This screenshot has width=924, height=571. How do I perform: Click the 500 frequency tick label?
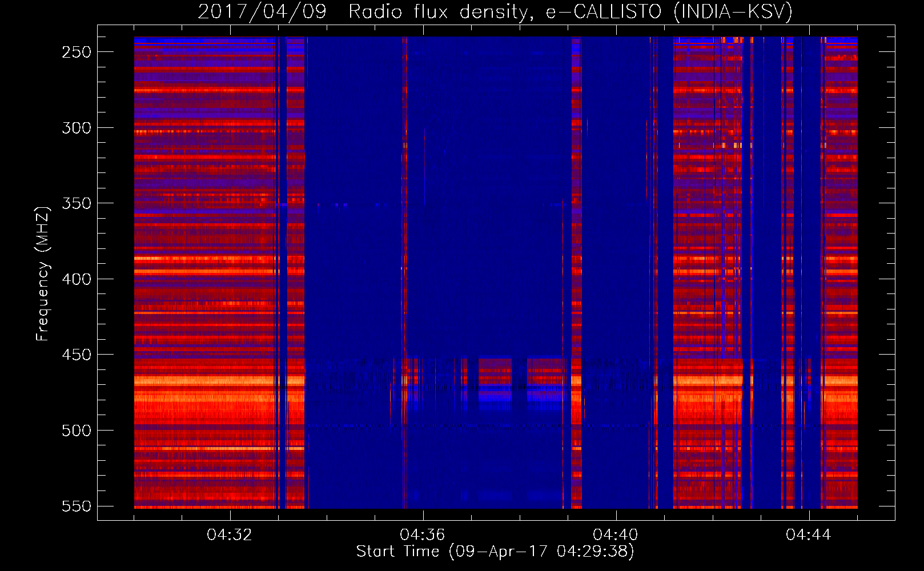click(77, 431)
